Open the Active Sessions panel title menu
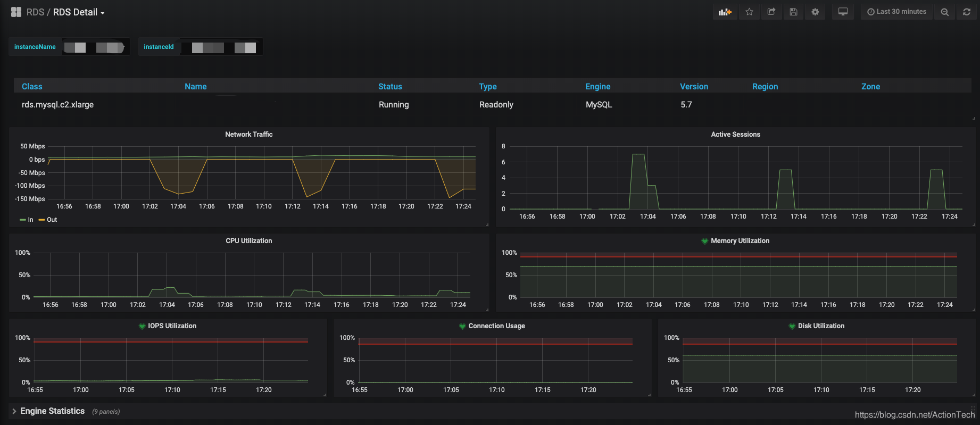 point(735,134)
